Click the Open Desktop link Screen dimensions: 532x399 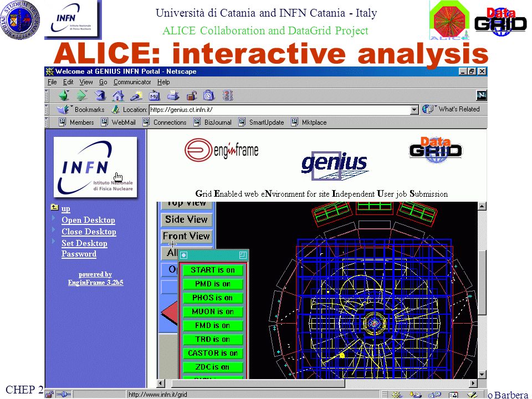[x=88, y=220]
